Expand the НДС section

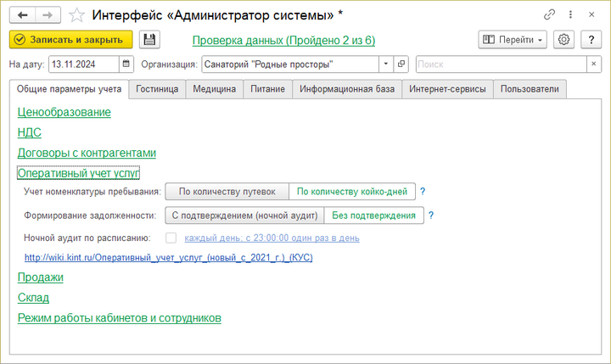coord(29,132)
